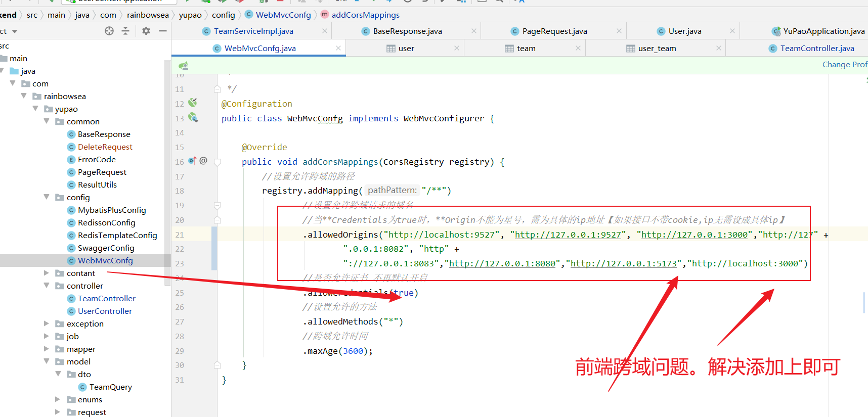Click the addCorsMappings breadcrumb
The height and width of the screenshot is (417, 868).
click(365, 15)
